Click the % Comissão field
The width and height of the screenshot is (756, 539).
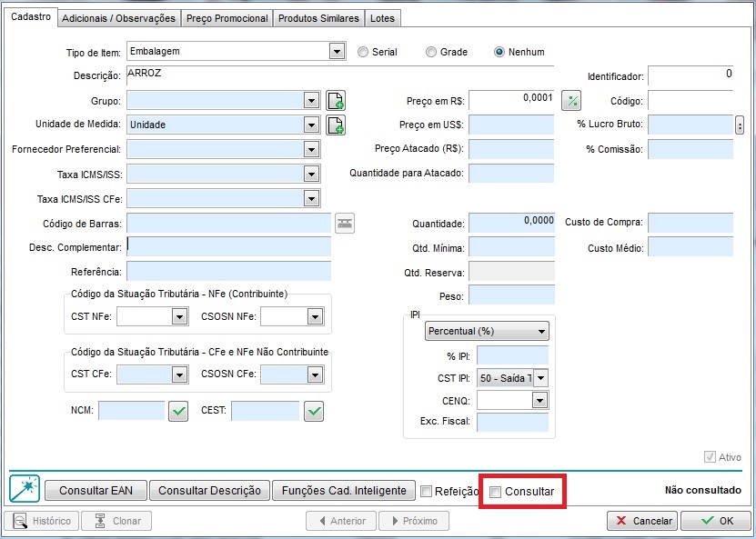[x=690, y=149]
